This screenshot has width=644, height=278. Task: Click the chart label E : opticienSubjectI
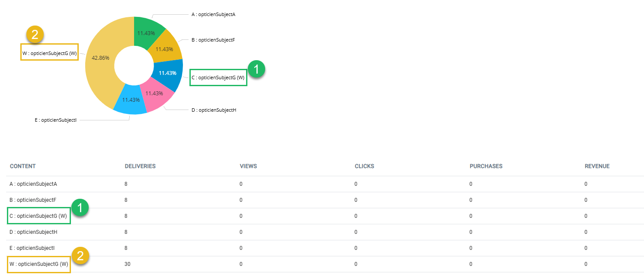coord(56,120)
